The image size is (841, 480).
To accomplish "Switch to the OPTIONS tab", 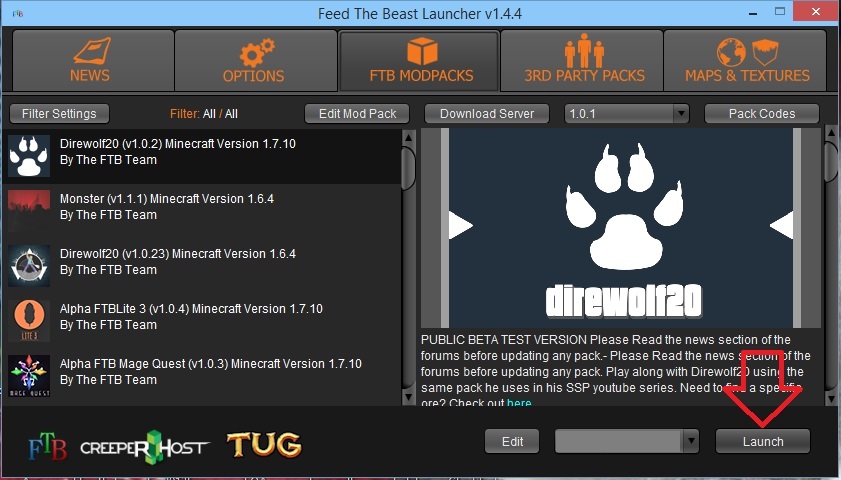I will [x=256, y=60].
